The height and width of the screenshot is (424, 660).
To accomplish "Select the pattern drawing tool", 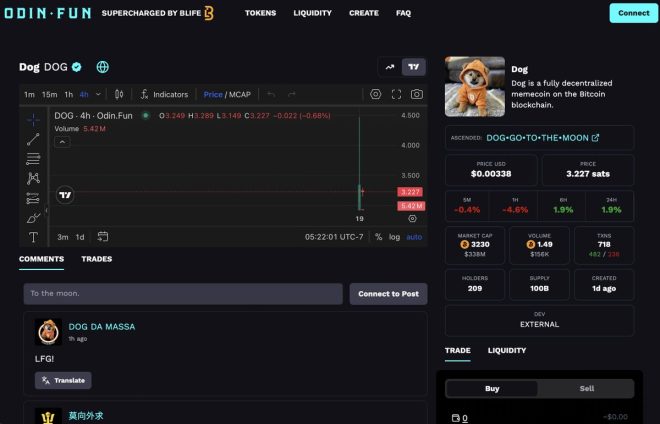I will (x=33, y=178).
